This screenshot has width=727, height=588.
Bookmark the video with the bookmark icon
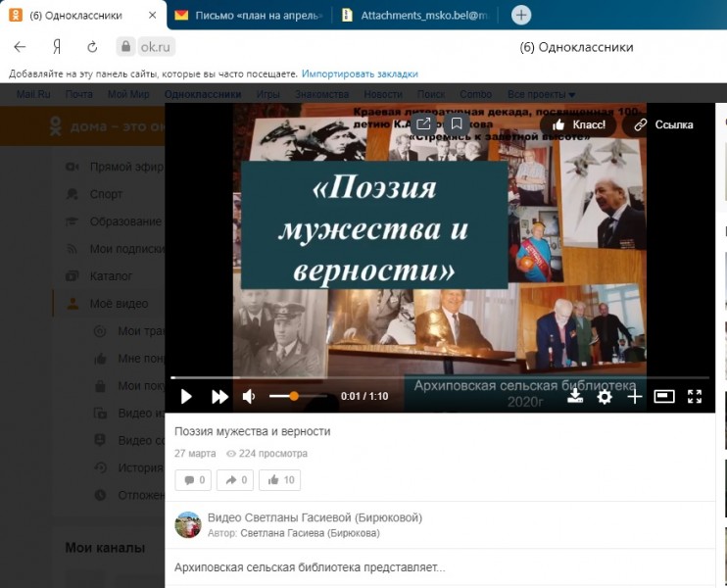tap(457, 123)
